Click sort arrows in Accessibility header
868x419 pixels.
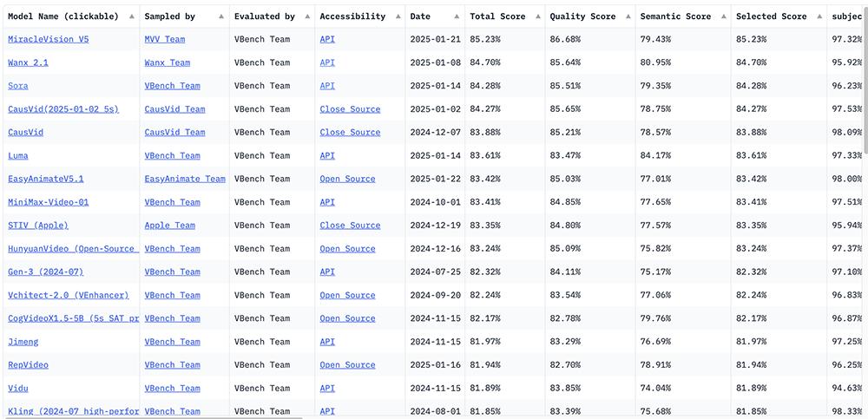tap(397, 16)
